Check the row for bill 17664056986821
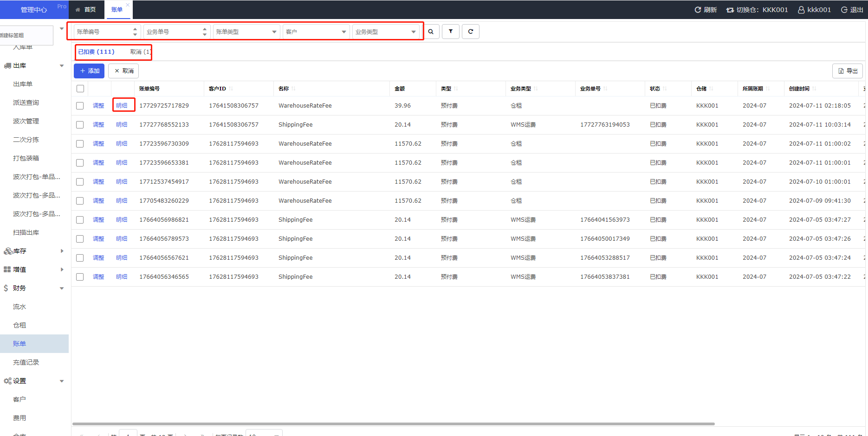868x436 pixels. click(80, 220)
